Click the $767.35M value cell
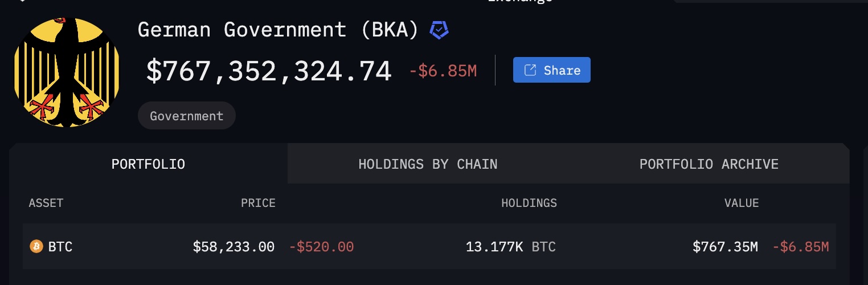Screen dimensions: 868x285 coord(725,247)
